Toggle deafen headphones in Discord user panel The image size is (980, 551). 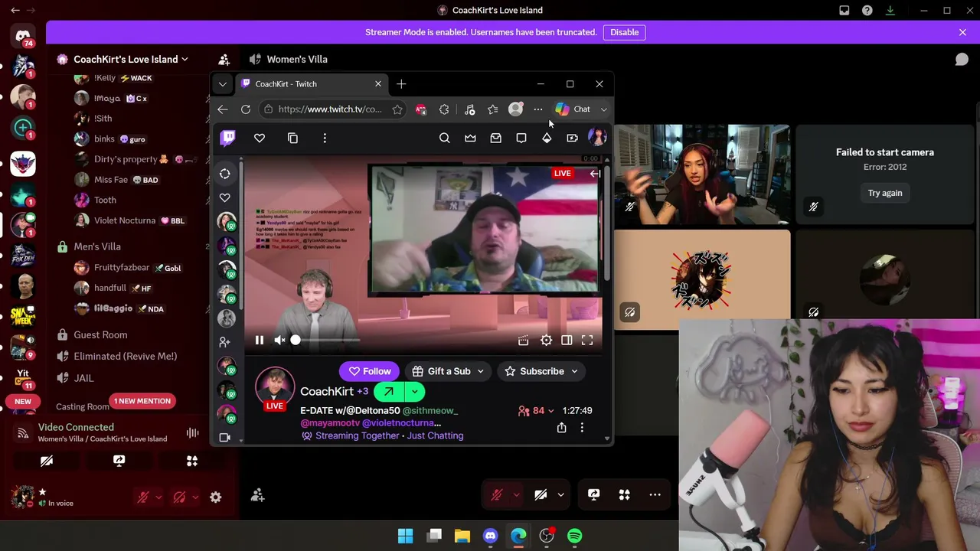click(179, 497)
